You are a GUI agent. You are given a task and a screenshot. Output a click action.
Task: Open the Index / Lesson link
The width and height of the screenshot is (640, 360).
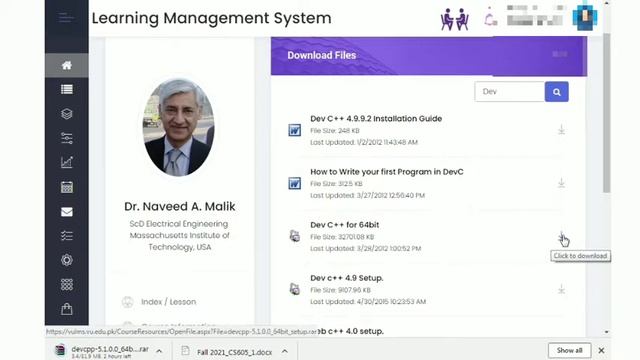point(168,302)
